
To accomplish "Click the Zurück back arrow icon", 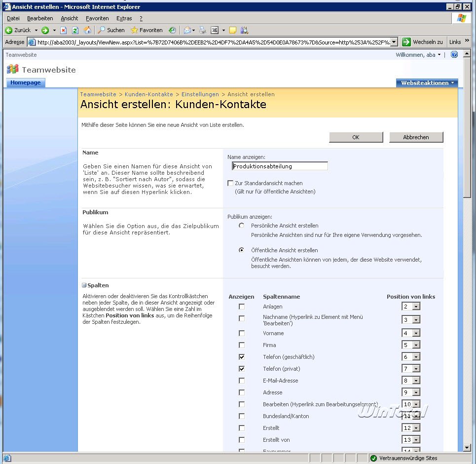I will coord(9,30).
